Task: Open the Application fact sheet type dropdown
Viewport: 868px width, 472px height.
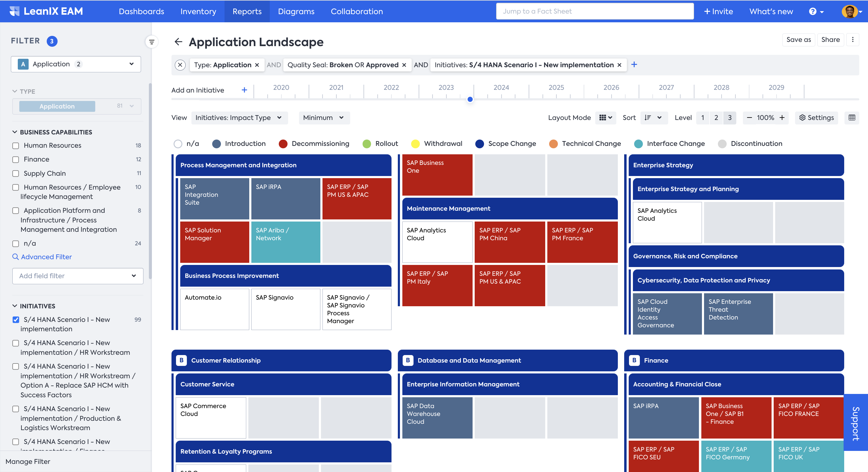Action: click(x=76, y=64)
